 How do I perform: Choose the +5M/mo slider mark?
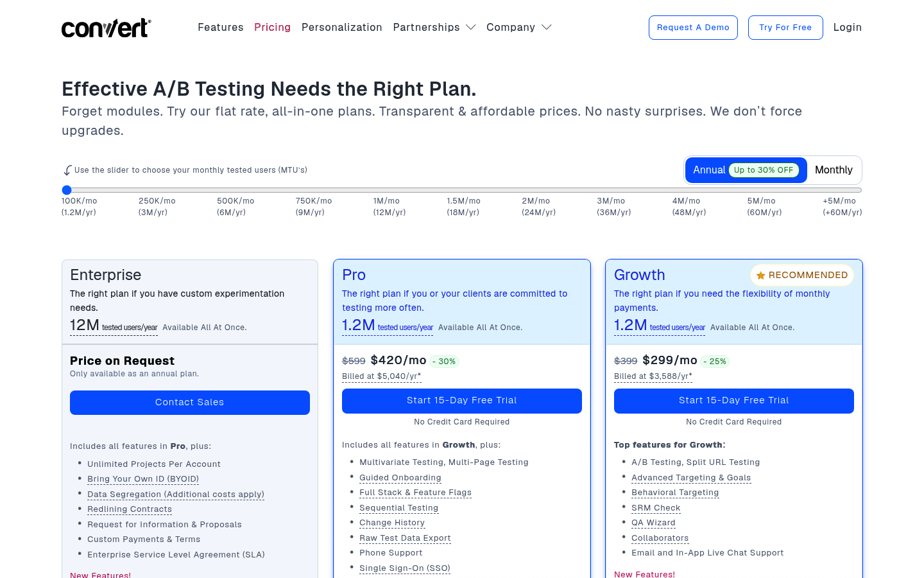(x=843, y=207)
